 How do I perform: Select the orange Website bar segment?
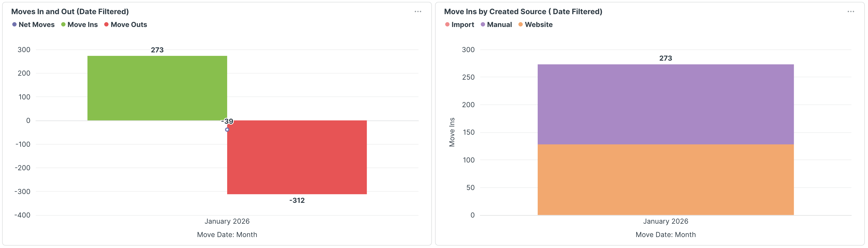[665, 180]
